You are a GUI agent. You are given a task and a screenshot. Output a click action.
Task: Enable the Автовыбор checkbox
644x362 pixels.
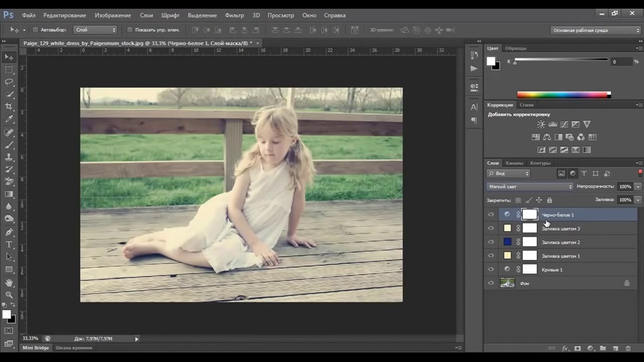(35, 30)
